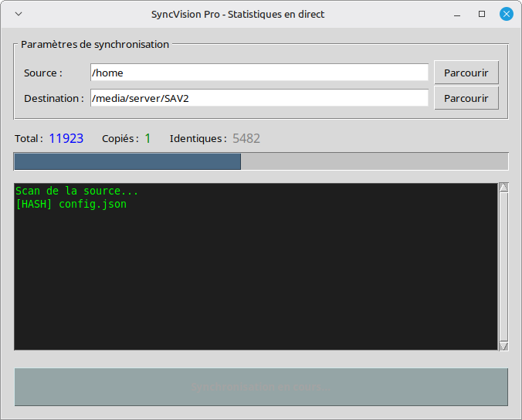Minimize the SyncVision Pro window

click(x=457, y=14)
